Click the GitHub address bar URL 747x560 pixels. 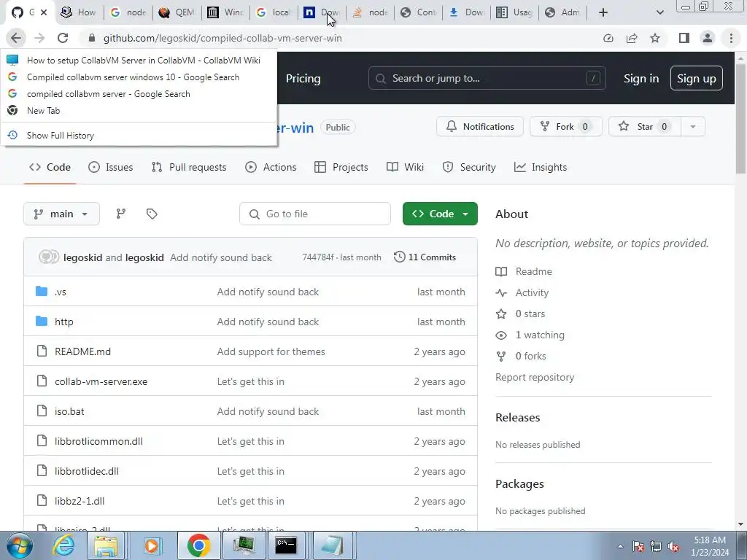(x=222, y=38)
